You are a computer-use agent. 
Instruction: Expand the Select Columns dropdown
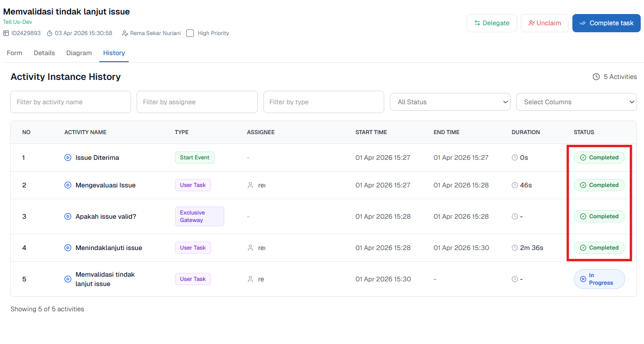pos(576,102)
